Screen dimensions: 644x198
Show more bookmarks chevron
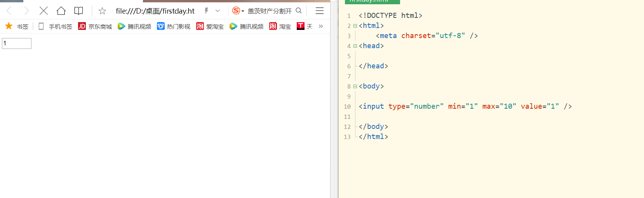point(321,26)
